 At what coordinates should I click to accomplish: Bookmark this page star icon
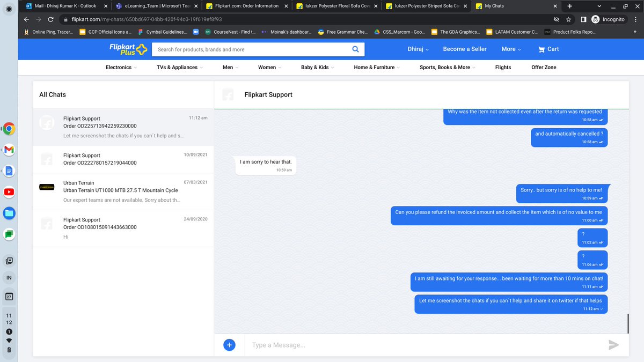point(568,19)
